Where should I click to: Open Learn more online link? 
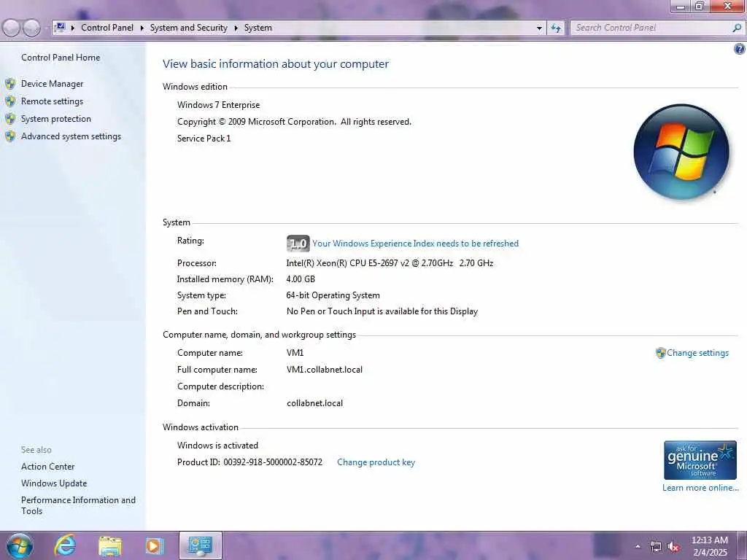pos(700,488)
